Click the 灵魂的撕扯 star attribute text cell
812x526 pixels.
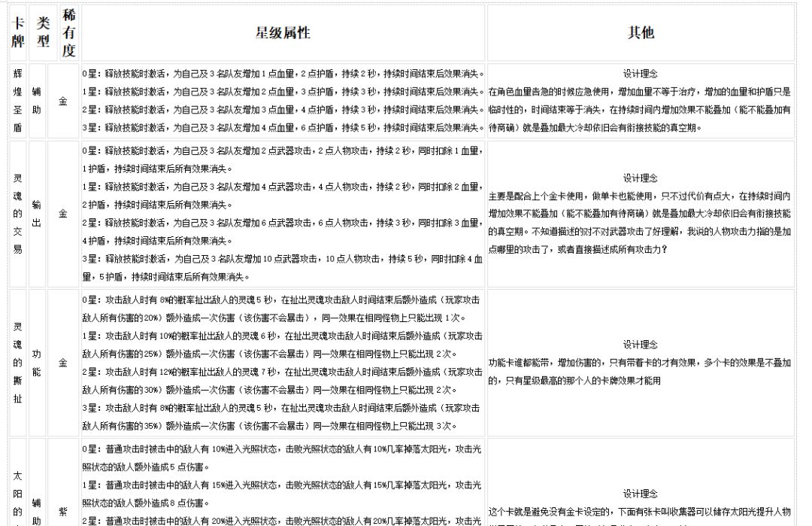(x=283, y=363)
